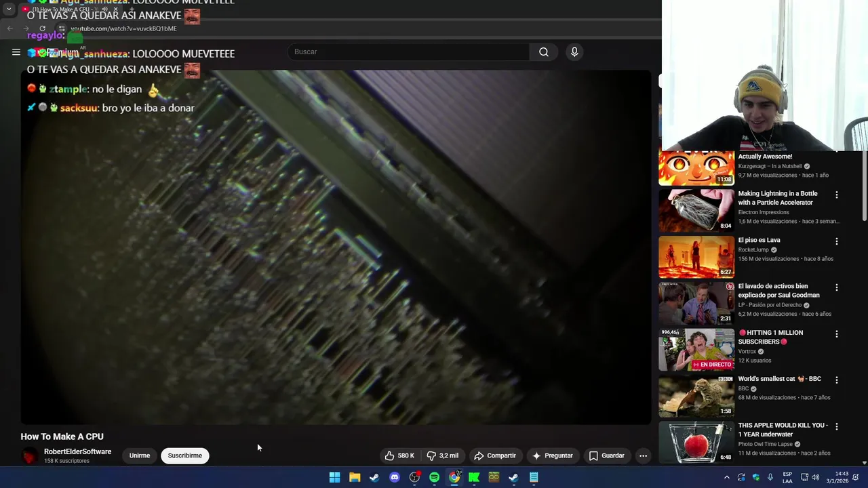Open options menu for THIS APPLE WOULD KILL YOU
Screen dimensions: 868x488
coord(837,426)
